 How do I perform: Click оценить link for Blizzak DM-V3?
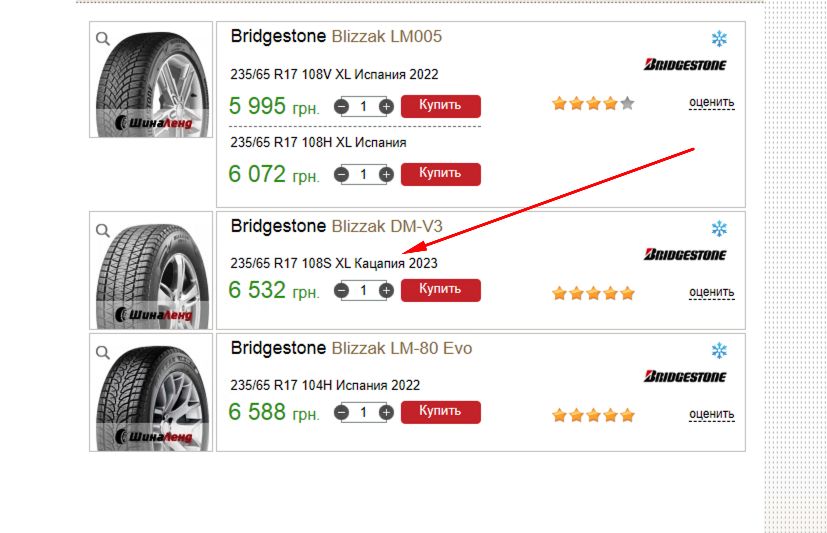click(x=711, y=293)
